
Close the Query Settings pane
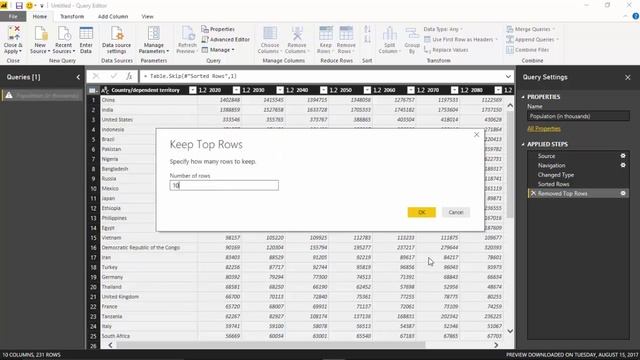click(x=628, y=77)
